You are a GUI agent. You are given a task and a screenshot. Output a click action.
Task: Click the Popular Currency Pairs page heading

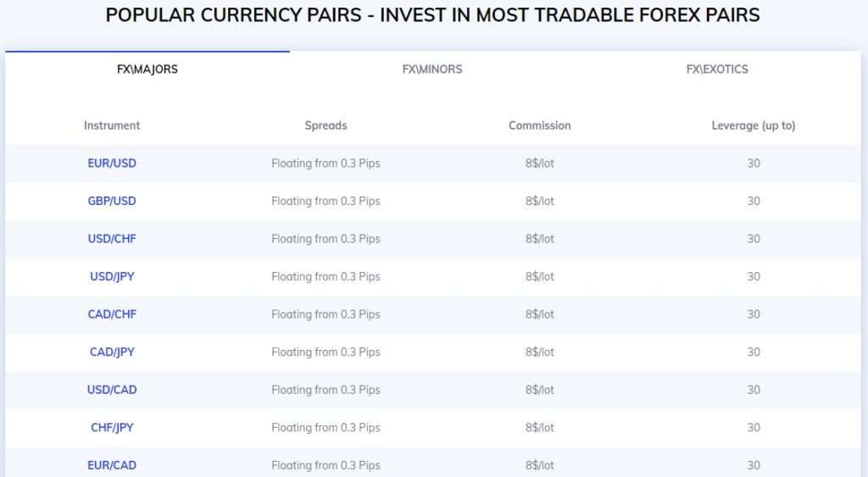coord(433,15)
